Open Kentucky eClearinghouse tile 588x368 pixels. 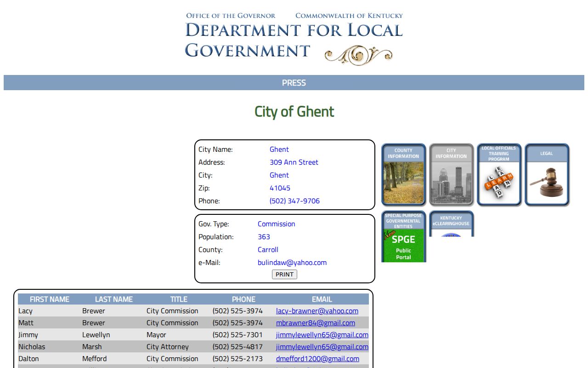[451, 224]
